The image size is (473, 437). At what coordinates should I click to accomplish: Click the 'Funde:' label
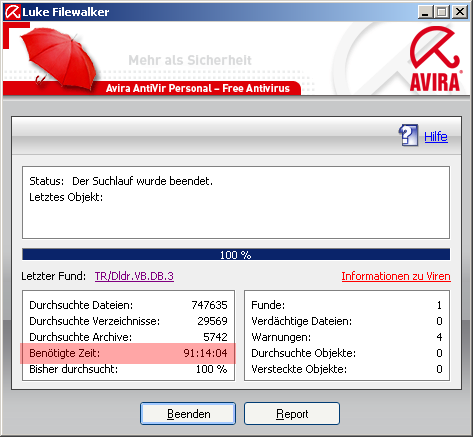pyautogui.click(x=268, y=305)
